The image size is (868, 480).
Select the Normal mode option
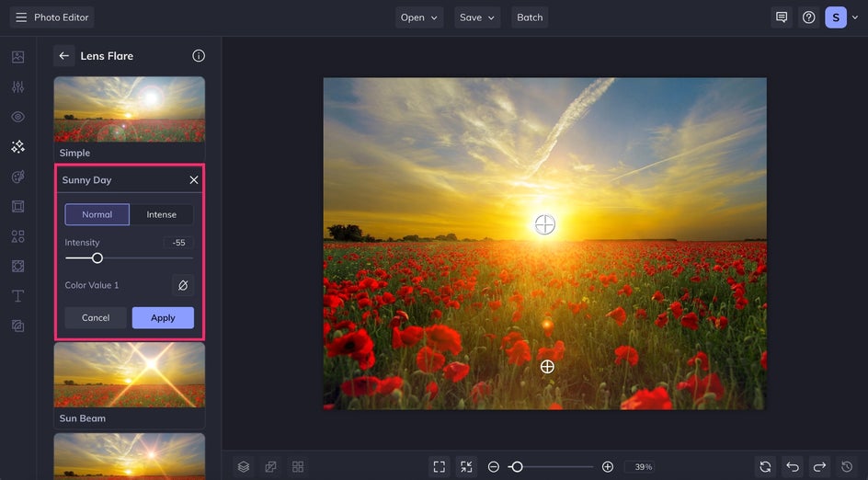(97, 214)
